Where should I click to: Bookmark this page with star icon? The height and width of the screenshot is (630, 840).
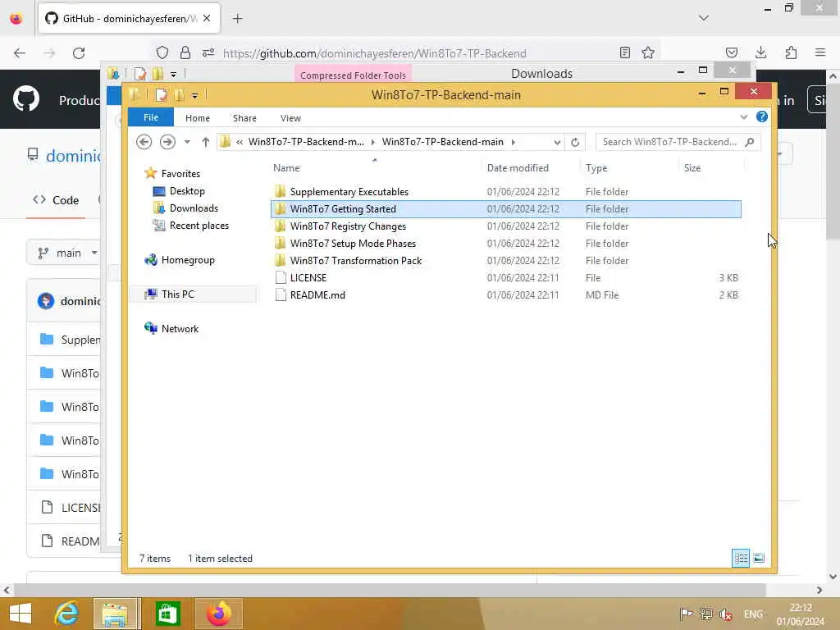click(x=648, y=52)
